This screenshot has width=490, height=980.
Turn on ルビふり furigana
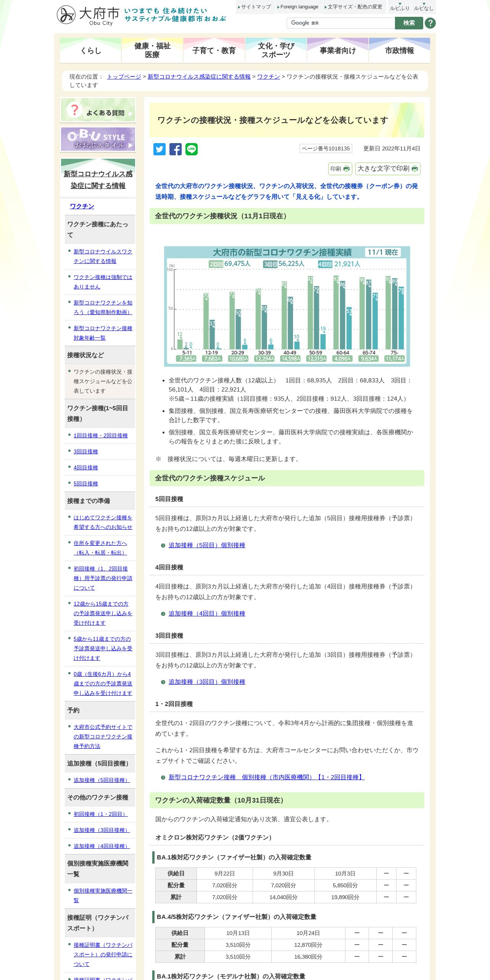point(400,7)
